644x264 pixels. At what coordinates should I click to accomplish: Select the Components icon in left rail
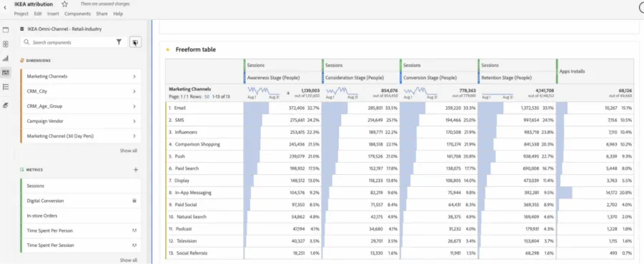click(6, 73)
